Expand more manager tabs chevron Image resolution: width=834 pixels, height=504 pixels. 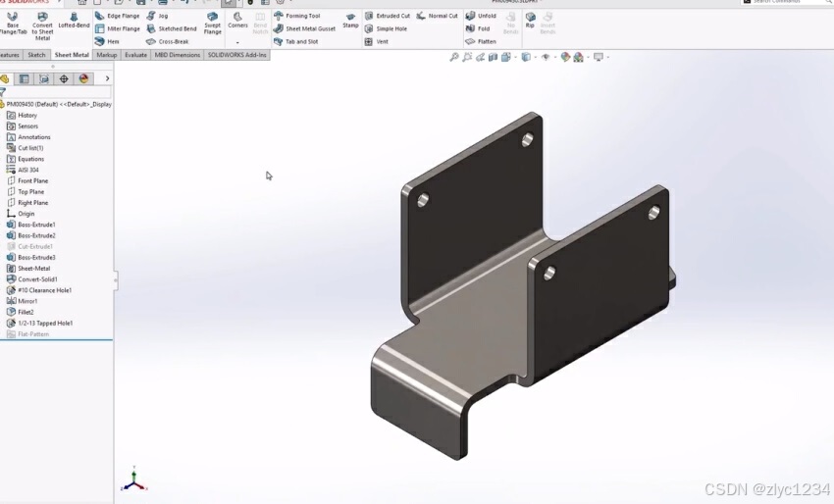107,78
